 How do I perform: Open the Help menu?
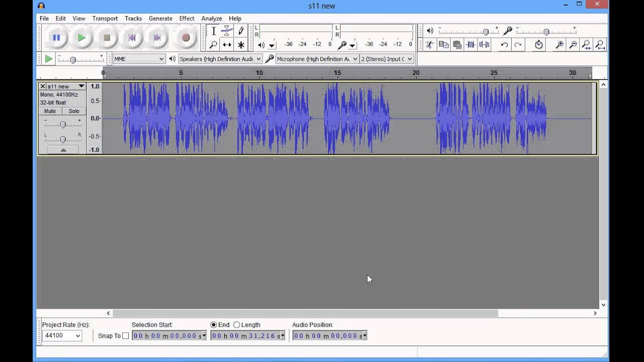(235, 18)
